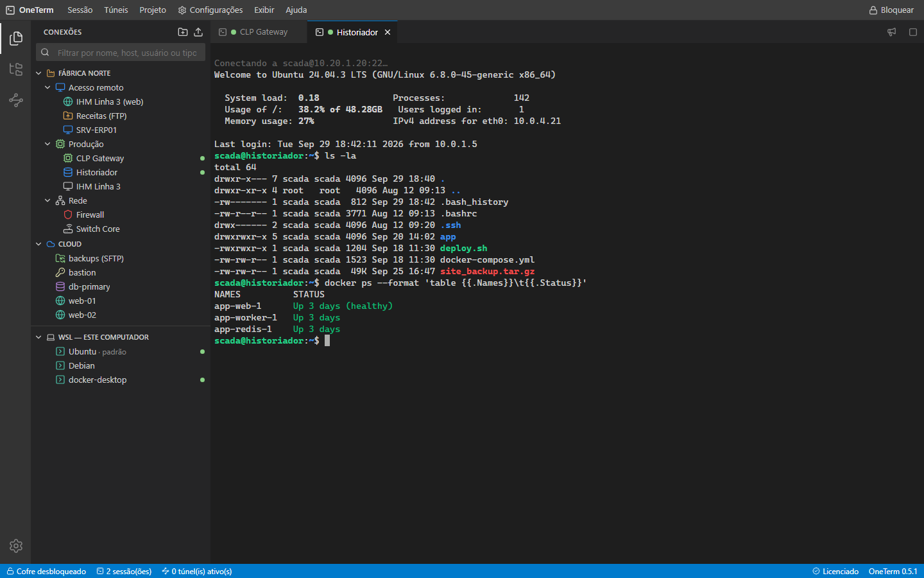Maximize the terminal panel icon
Image resolution: width=924 pixels, height=578 pixels.
(913, 32)
